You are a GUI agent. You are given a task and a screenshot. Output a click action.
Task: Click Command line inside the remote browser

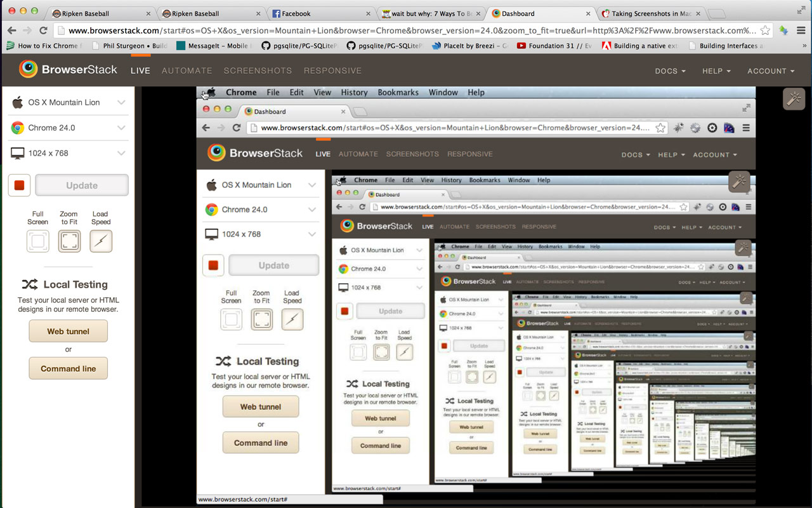point(261,443)
